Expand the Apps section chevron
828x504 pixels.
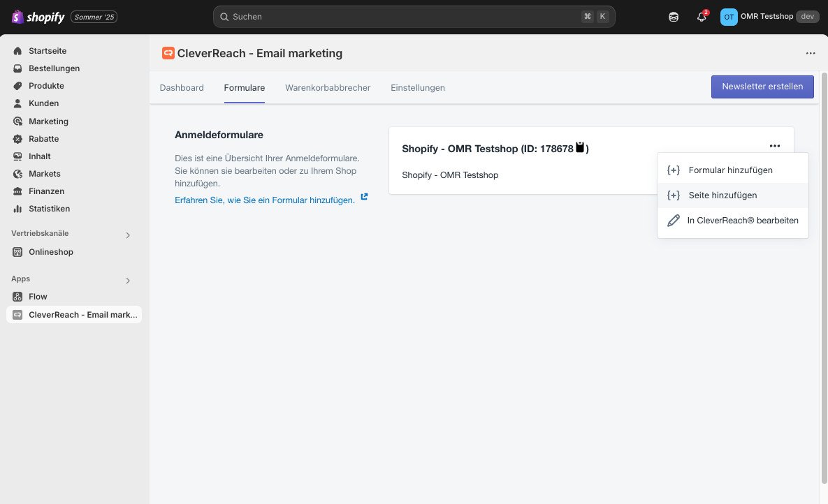[128, 281]
